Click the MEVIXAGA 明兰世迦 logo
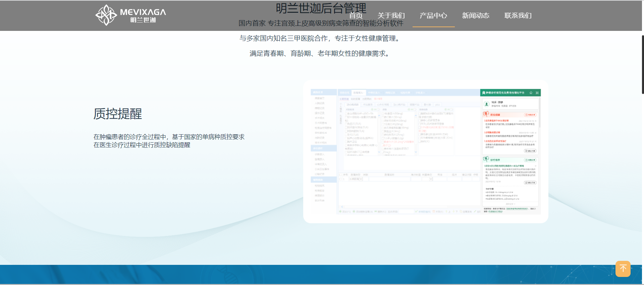This screenshot has width=644, height=285. coord(130,15)
